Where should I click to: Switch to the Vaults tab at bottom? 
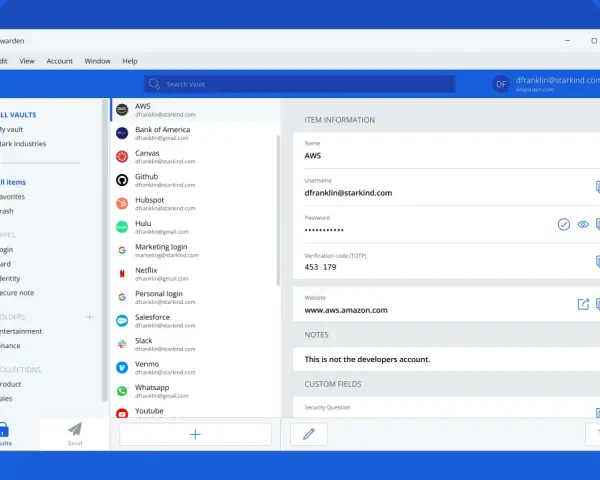5,434
